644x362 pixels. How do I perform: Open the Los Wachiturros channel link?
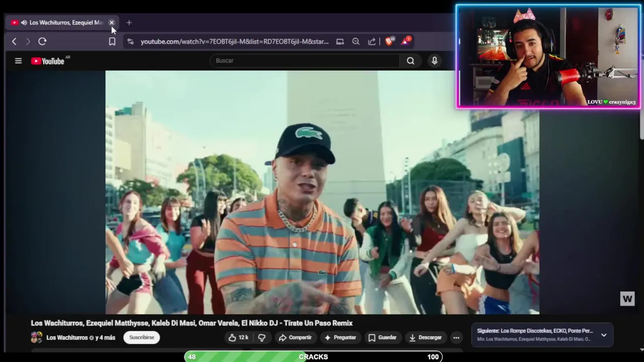point(67,337)
